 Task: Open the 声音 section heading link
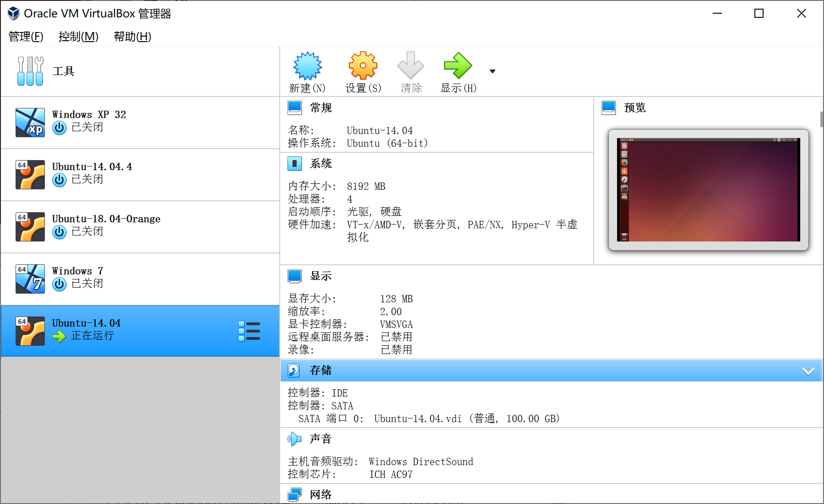tap(321, 439)
